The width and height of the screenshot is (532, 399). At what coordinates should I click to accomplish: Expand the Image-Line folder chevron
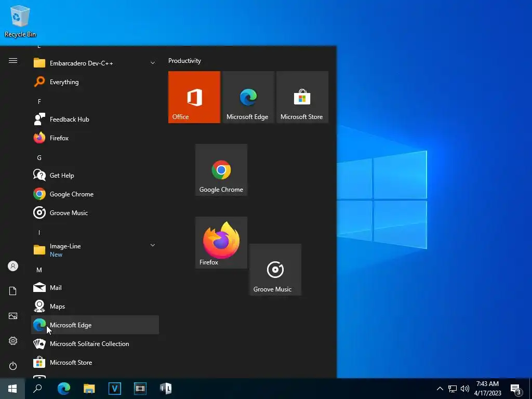(x=153, y=245)
